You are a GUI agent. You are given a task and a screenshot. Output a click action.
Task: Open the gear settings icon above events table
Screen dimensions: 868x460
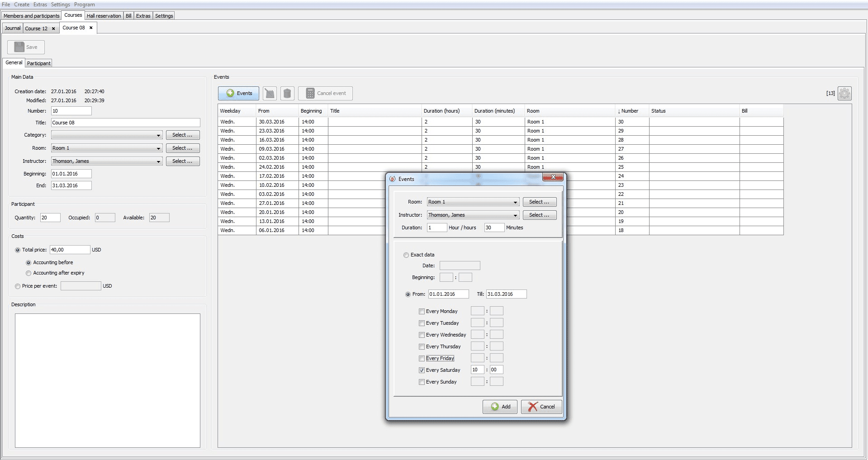click(x=844, y=93)
